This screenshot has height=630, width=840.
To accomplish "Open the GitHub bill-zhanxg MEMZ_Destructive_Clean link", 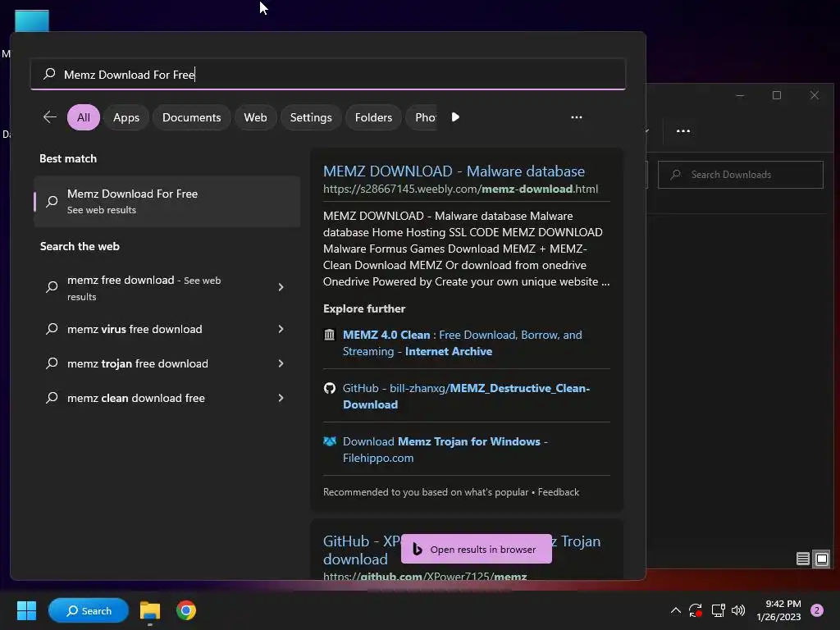I will (466, 396).
